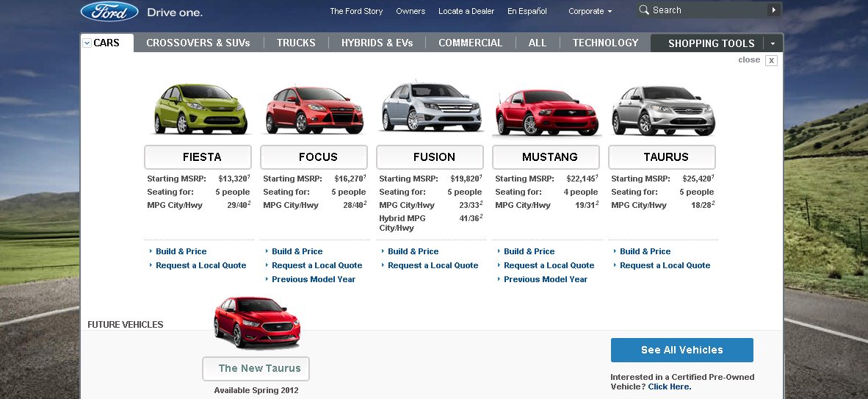Screen dimensions: 868x399
Task: Open Build & Price for Taurus
Action: tap(645, 251)
